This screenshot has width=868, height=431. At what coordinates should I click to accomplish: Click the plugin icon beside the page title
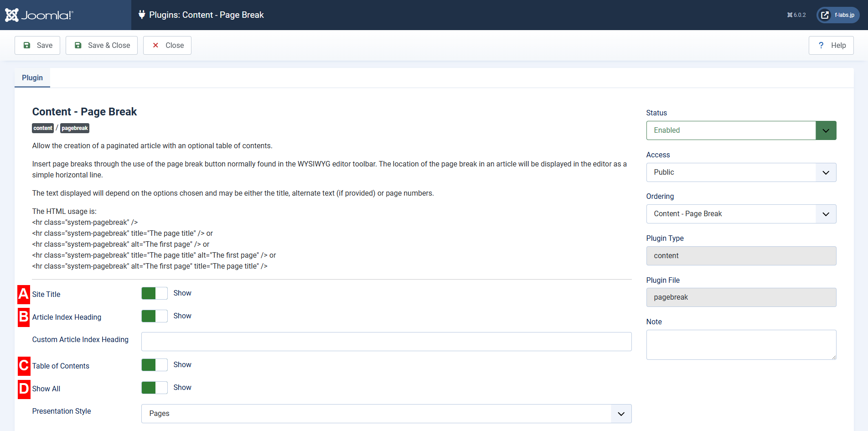pos(142,15)
